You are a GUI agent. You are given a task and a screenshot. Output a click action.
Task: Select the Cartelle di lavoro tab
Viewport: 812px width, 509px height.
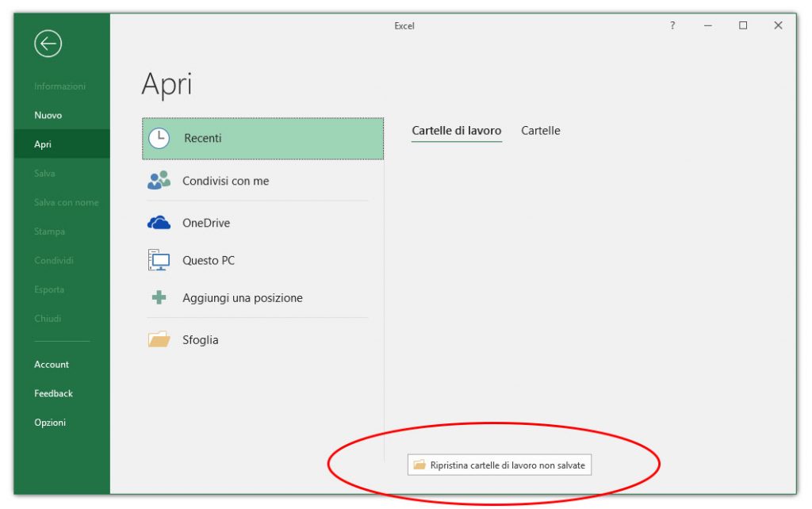click(456, 131)
